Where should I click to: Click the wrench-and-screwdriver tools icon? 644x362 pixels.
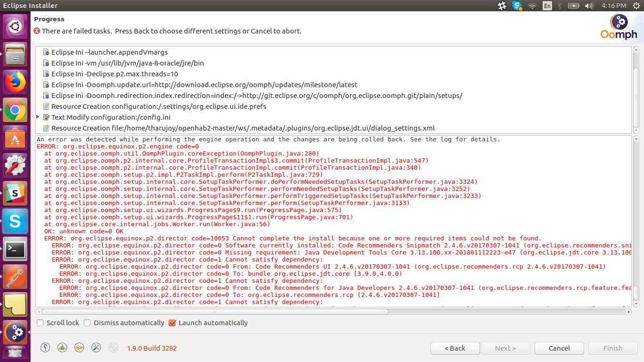click(x=96, y=348)
